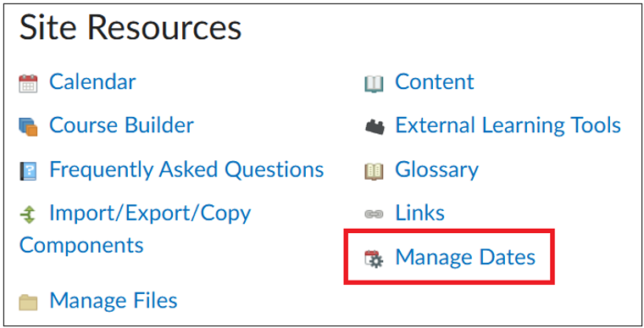Go to Frequently Asked Questions
The image size is (644, 328).
coord(186,170)
